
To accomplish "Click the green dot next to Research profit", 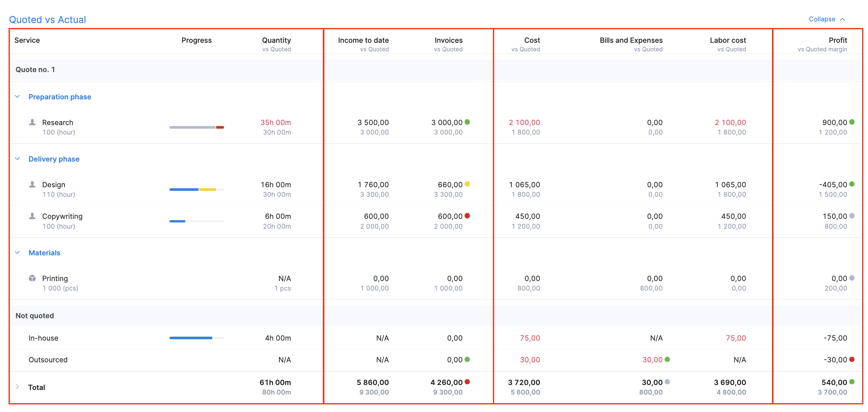I will [852, 122].
